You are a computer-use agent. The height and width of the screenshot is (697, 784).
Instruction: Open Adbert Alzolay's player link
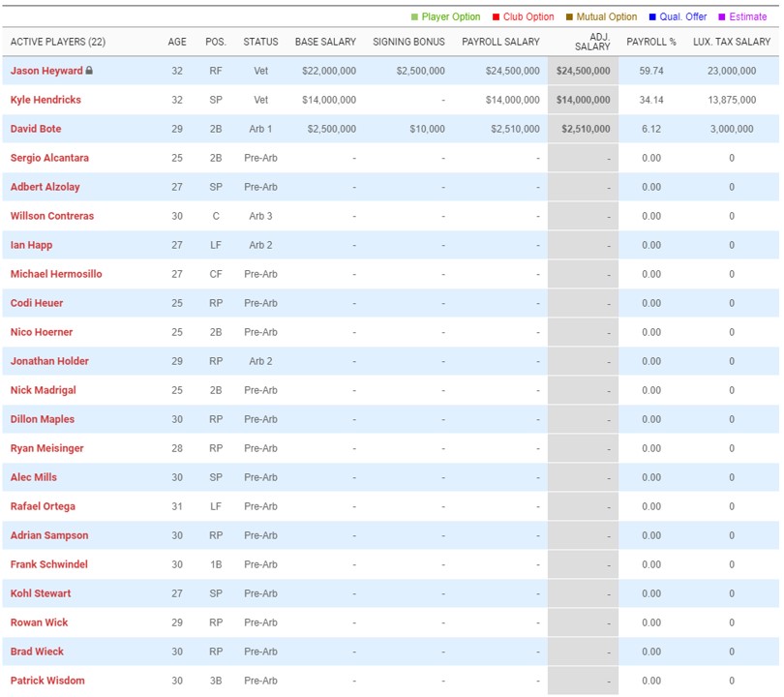(45, 187)
